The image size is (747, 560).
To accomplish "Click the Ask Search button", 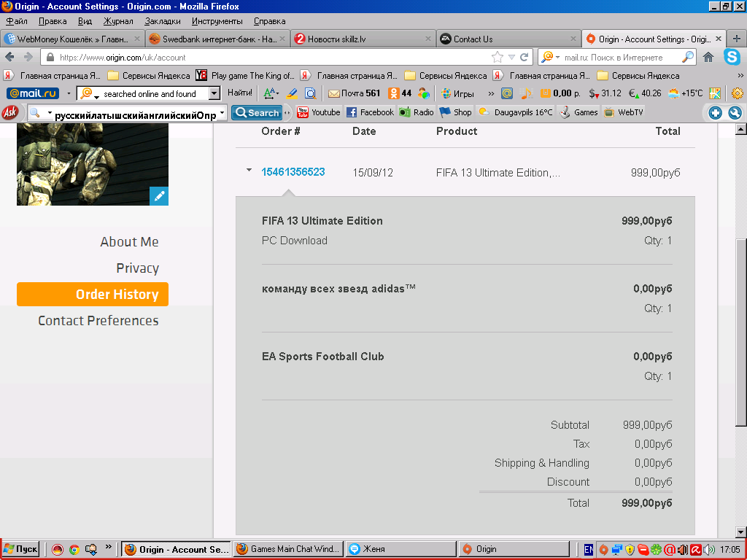I will (256, 113).
